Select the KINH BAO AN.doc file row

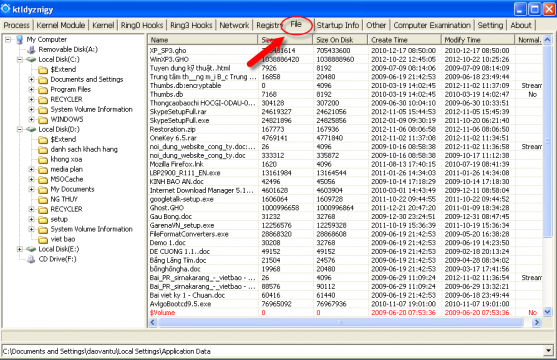(x=345, y=182)
